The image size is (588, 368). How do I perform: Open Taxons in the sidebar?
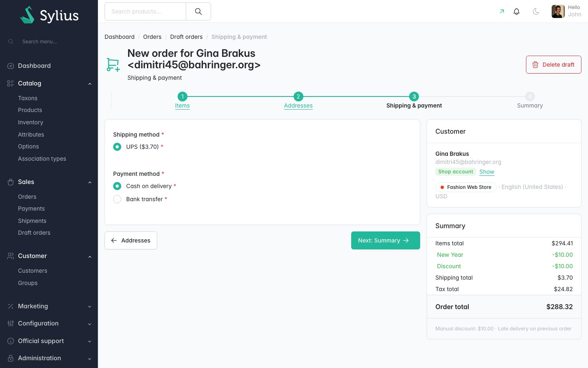click(28, 98)
